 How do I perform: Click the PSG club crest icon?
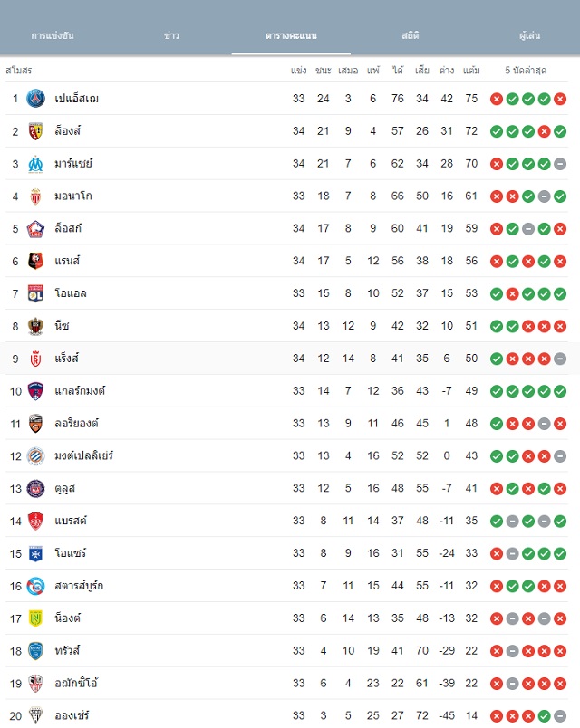coord(35,99)
